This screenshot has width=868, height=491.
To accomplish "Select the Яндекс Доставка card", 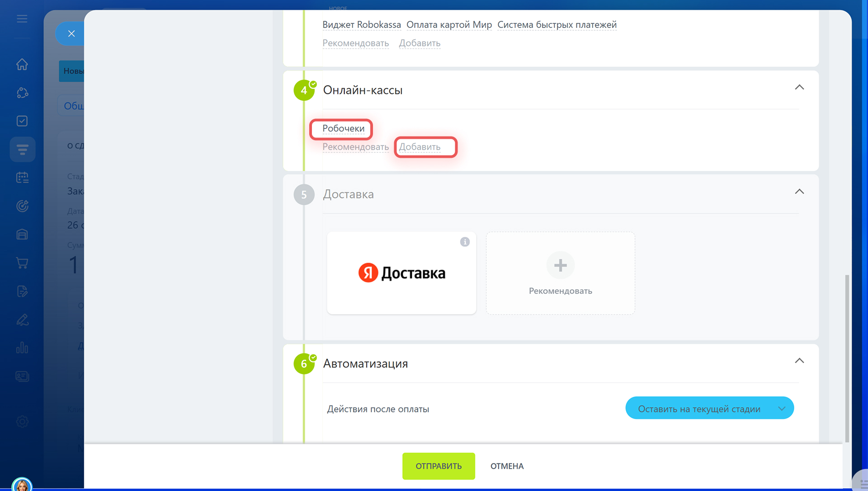I will (401, 273).
